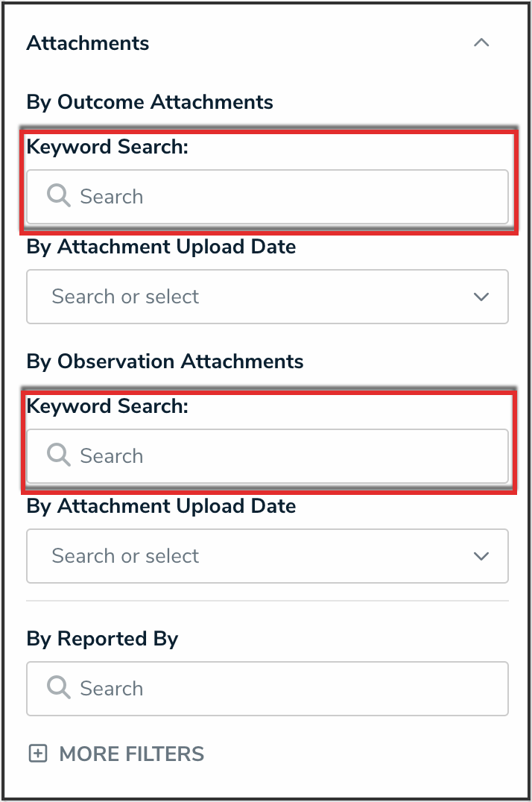Viewport: 532px width, 802px height.
Task: Expand Observation Attachments upload date dropdown arrow
Action: (x=481, y=556)
